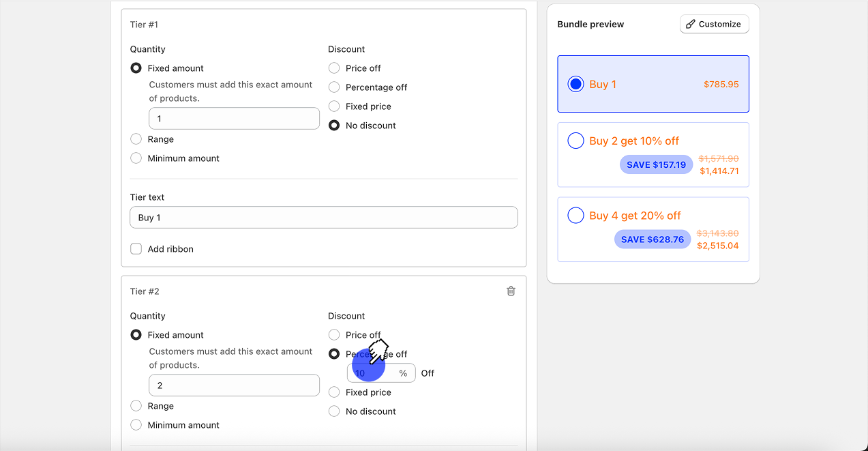Select Range quantity for Tier #1

(136, 139)
